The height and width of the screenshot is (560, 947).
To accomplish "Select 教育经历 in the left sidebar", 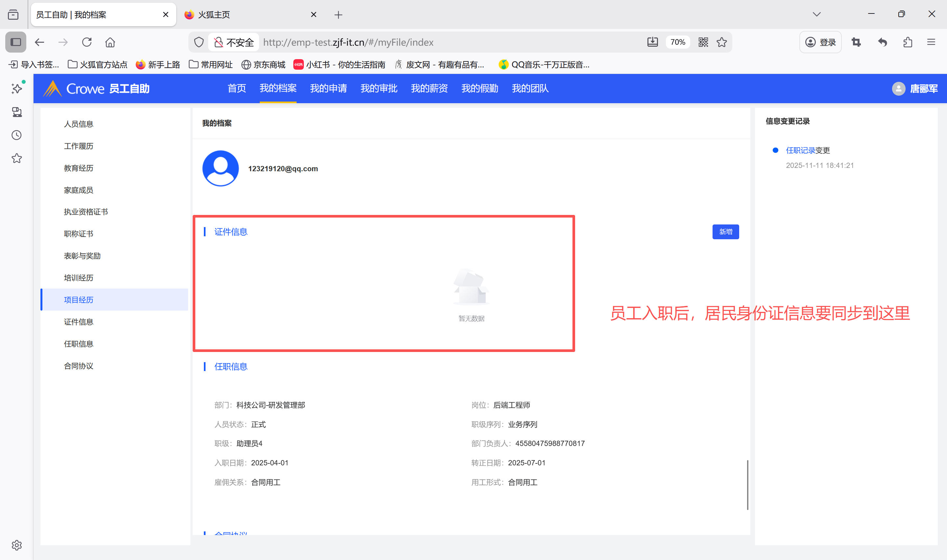I will point(79,168).
